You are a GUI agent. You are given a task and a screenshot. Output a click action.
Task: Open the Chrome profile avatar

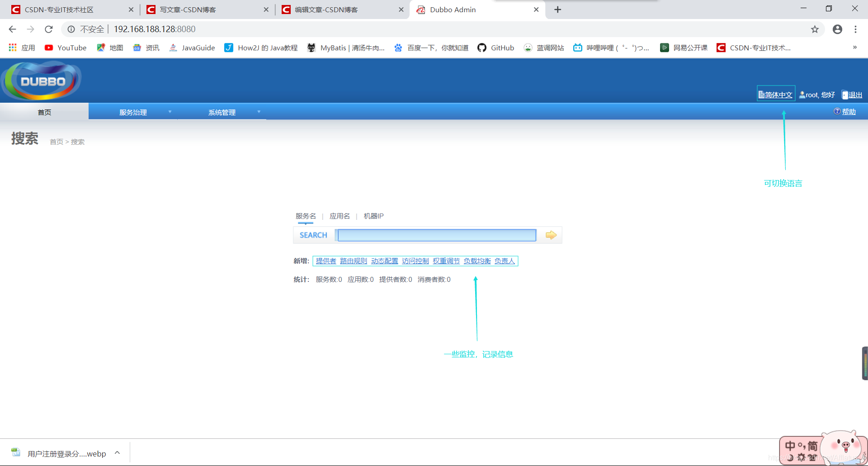(837, 29)
